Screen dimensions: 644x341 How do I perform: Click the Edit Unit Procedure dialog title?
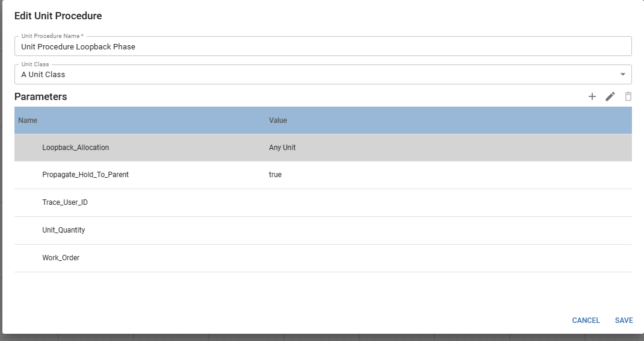pyautogui.click(x=58, y=16)
